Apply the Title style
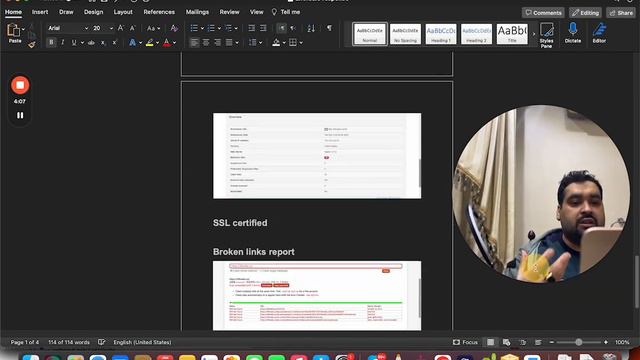The height and width of the screenshot is (360, 640). [512, 34]
